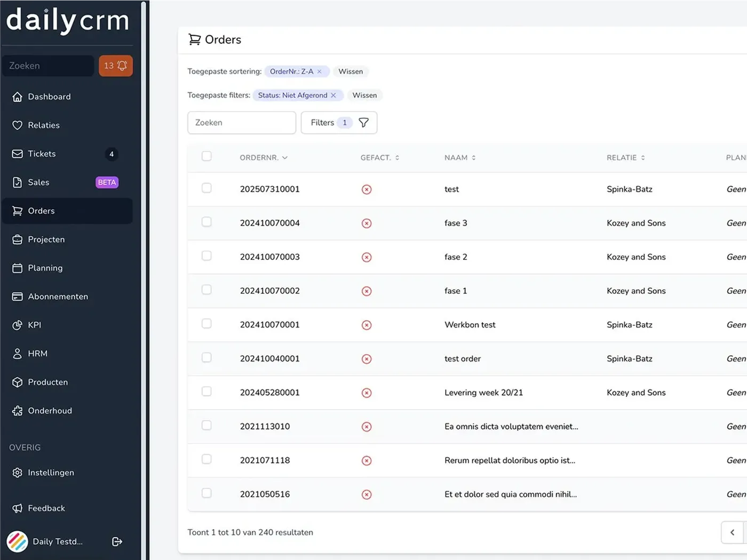Image resolution: width=747 pixels, height=560 pixels.
Task: Click the HRM person icon
Action: 18,354
